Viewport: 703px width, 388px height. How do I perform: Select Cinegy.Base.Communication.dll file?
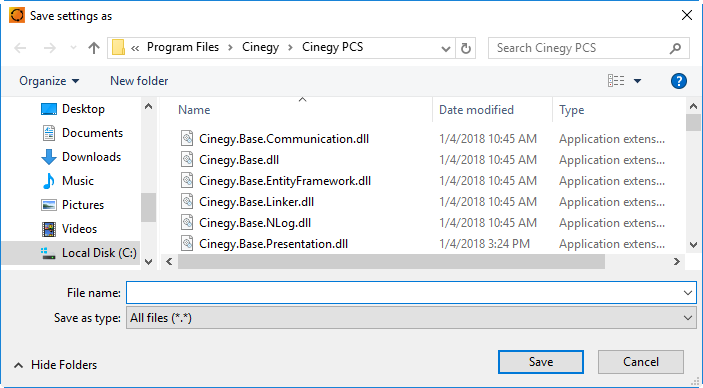[x=284, y=139]
